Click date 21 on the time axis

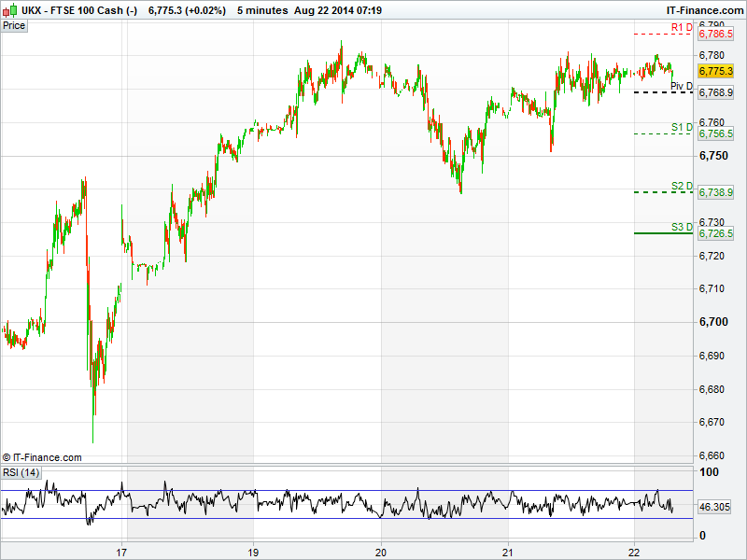(x=507, y=551)
